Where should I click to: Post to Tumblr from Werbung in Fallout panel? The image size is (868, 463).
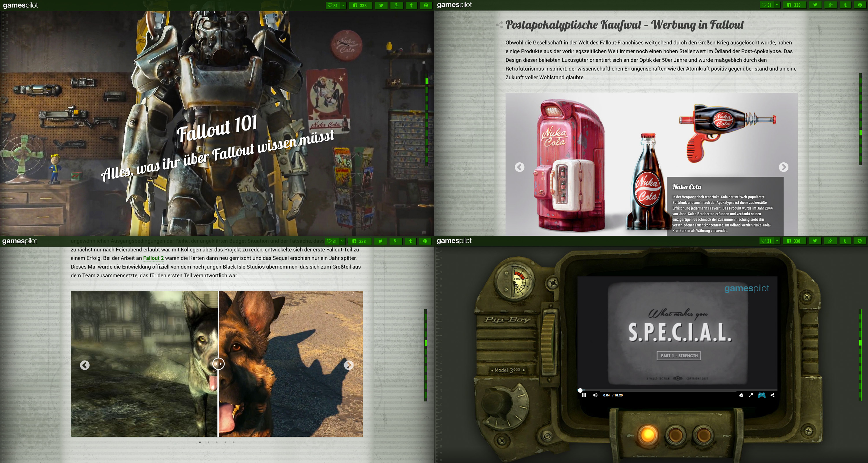845,5
